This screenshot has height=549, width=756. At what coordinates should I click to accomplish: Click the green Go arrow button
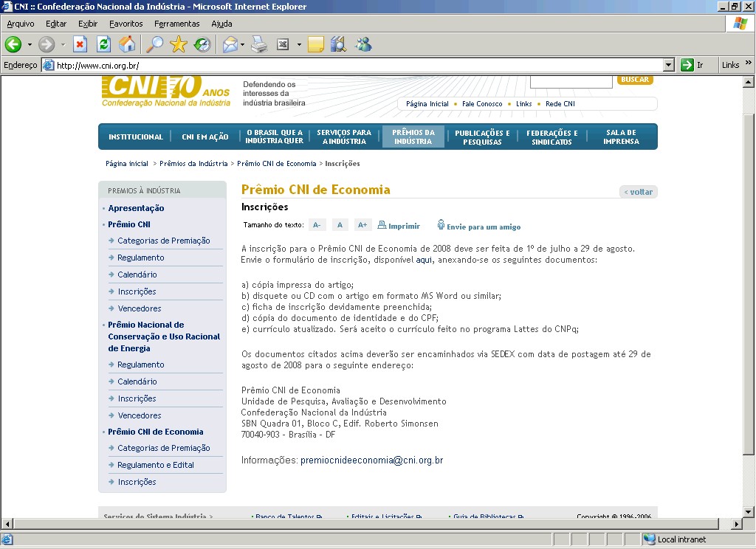(687, 65)
